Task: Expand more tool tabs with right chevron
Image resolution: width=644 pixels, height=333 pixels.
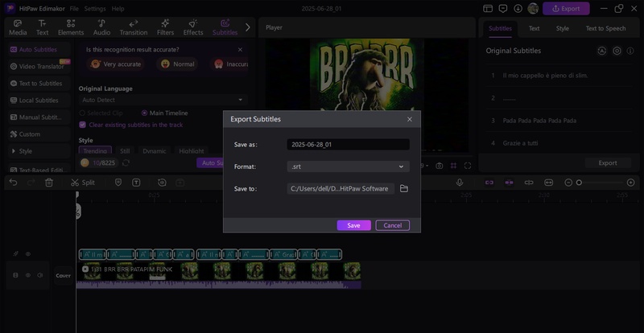Action: coord(248,27)
